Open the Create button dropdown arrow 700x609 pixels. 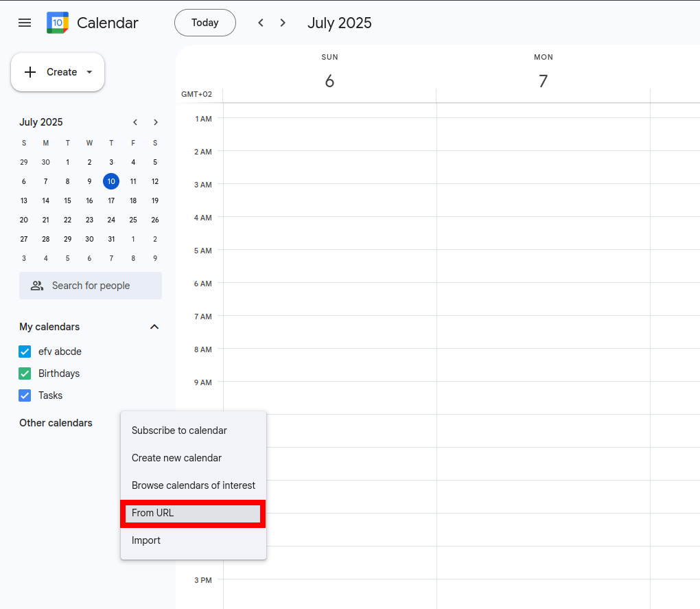(x=89, y=72)
